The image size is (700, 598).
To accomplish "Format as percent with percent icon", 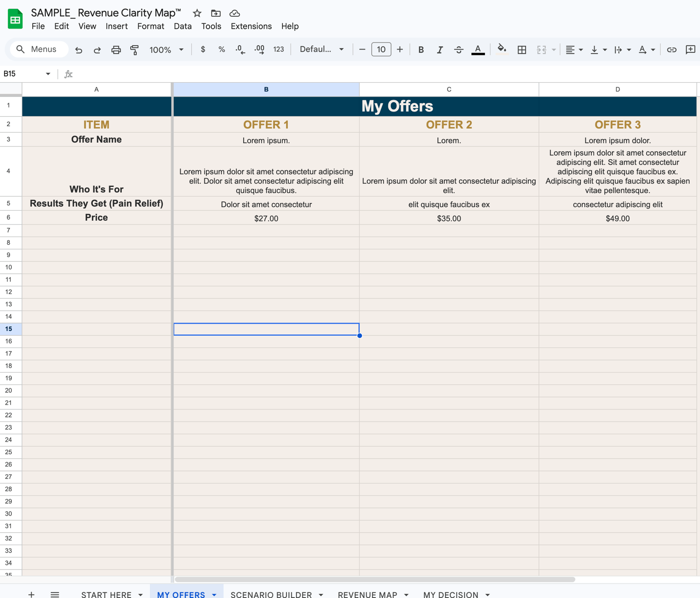I will click(x=222, y=49).
